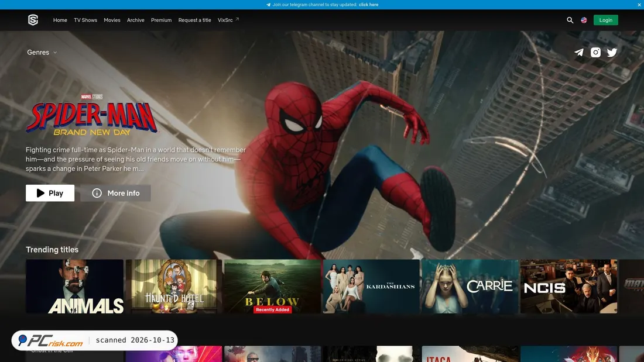Open the Archive menu item

pos(136,20)
